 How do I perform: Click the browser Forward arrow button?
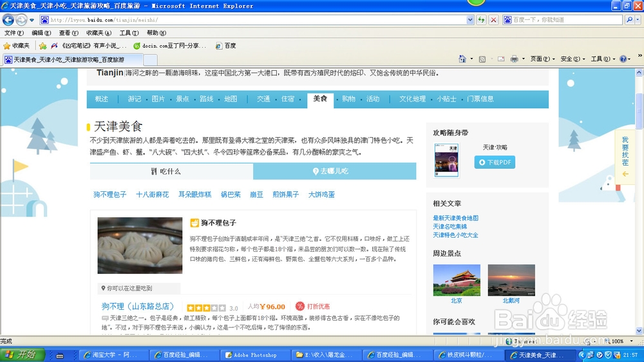pos(21,19)
